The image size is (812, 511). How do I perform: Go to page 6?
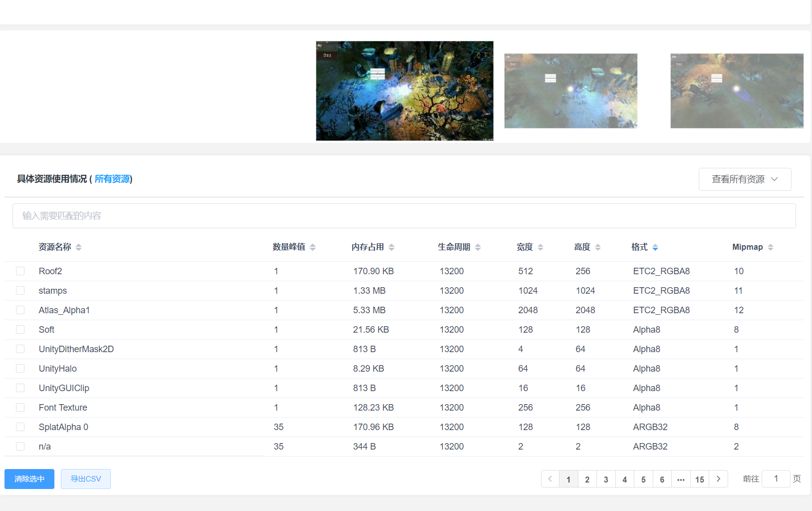click(662, 479)
